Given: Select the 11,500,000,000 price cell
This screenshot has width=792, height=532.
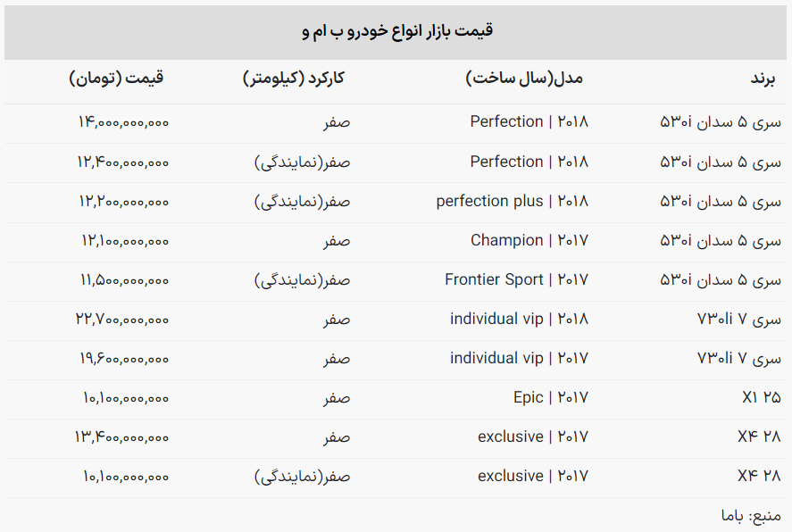Looking at the screenshot, I should [x=123, y=279].
